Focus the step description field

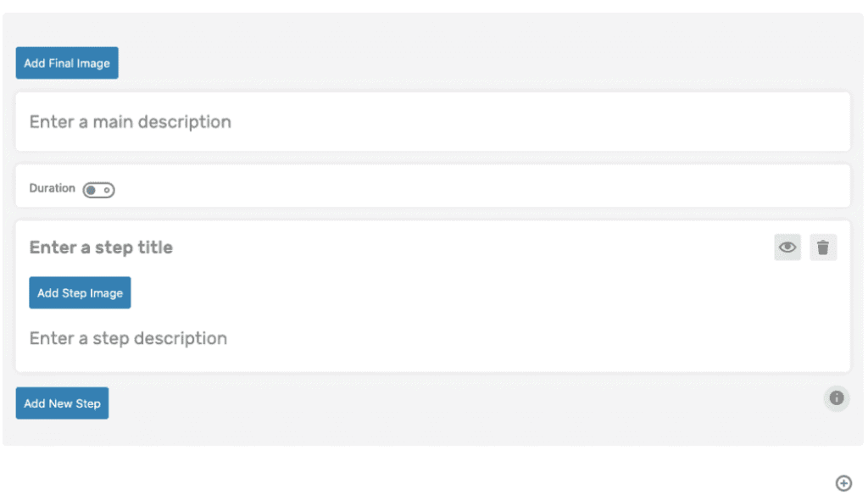[x=433, y=338]
